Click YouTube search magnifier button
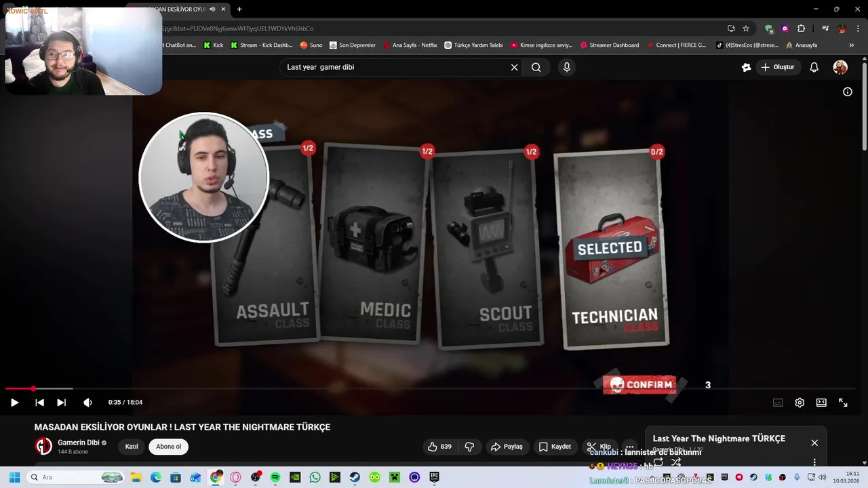The image size is (868, 488). tap(536, 67)
